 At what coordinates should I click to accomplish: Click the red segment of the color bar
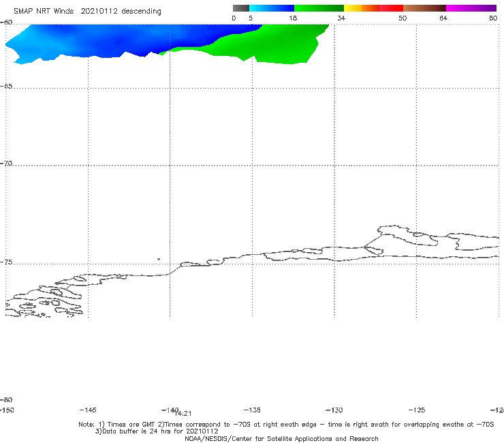coord(391,8)
